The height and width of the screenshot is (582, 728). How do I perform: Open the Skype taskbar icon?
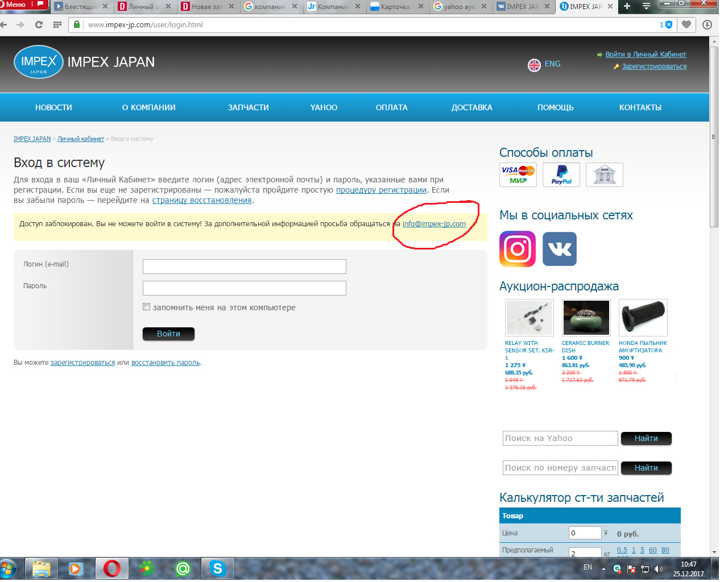click(217, 568)
